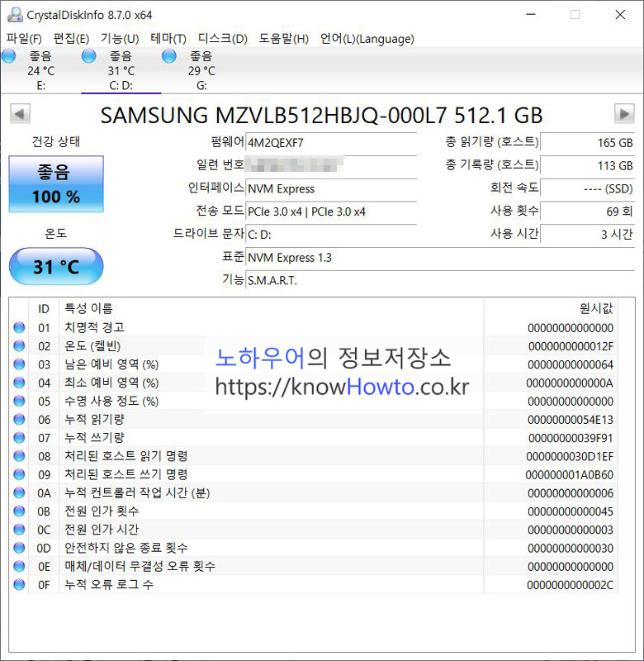Select the row named 누적 쓰기량
The image size is (644, 661).
(x=314, y=438)
